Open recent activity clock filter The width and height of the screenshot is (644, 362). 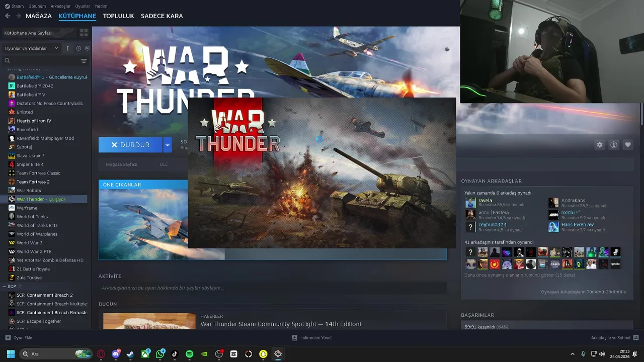pos(78,48)
